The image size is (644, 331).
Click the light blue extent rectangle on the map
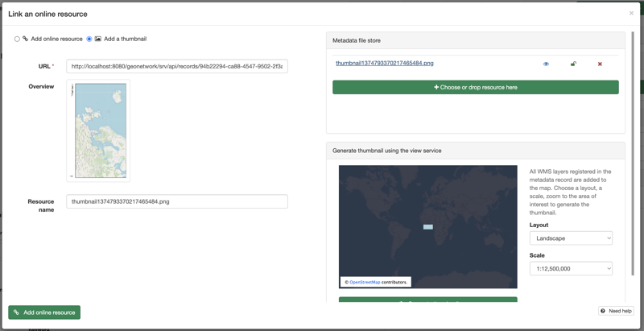point(428,227)
